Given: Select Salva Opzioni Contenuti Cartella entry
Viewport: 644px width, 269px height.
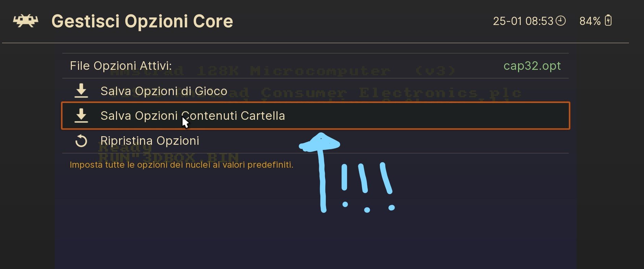Looking at the screenshot, I should (315, 116).
